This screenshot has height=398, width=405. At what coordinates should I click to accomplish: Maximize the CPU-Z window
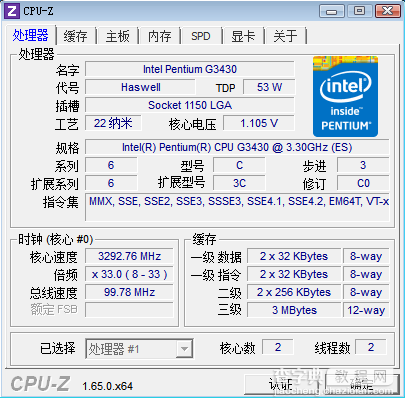[x=359, y=11]
